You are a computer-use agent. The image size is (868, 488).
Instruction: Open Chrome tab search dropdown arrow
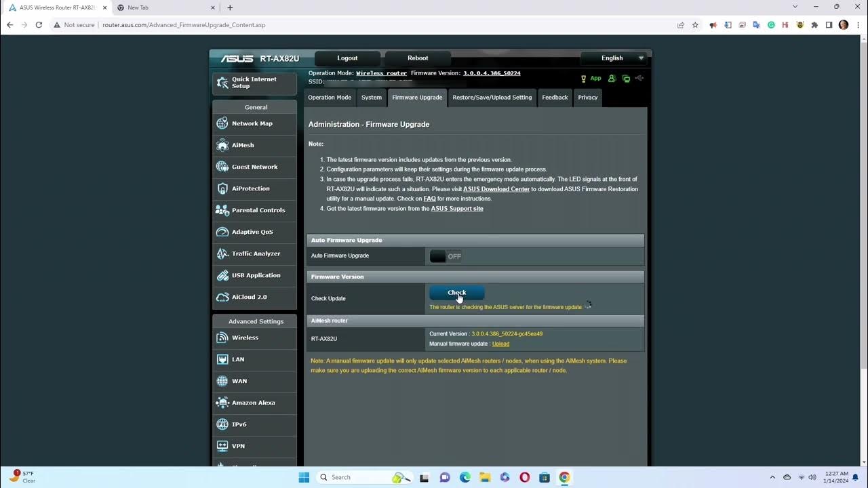(795, 7)
